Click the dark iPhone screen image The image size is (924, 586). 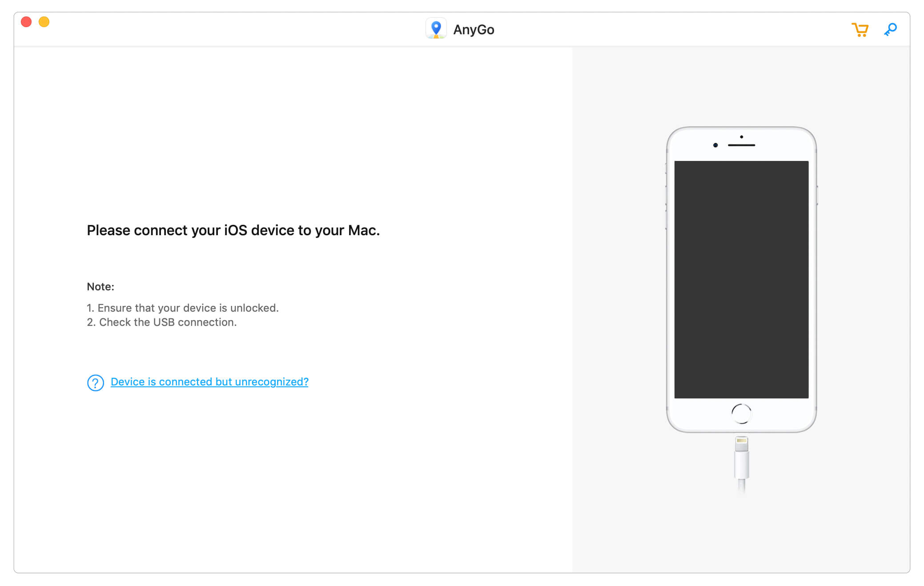point(741,279)
